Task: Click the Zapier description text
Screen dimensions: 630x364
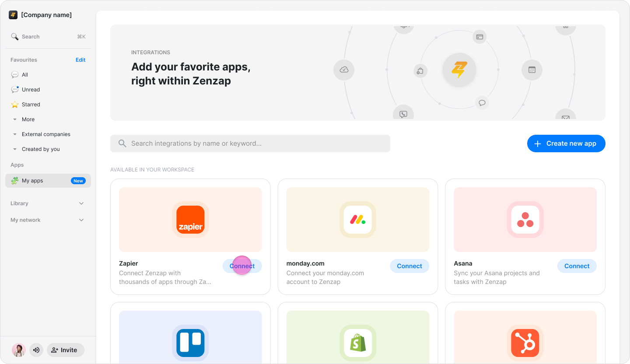Action: click(165, 277)
